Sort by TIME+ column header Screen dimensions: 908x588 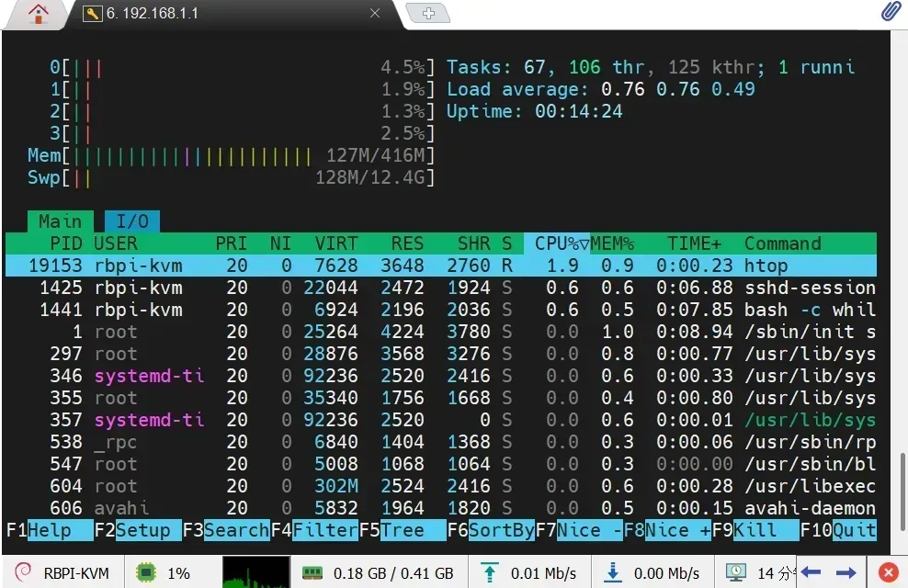(694, 243)
